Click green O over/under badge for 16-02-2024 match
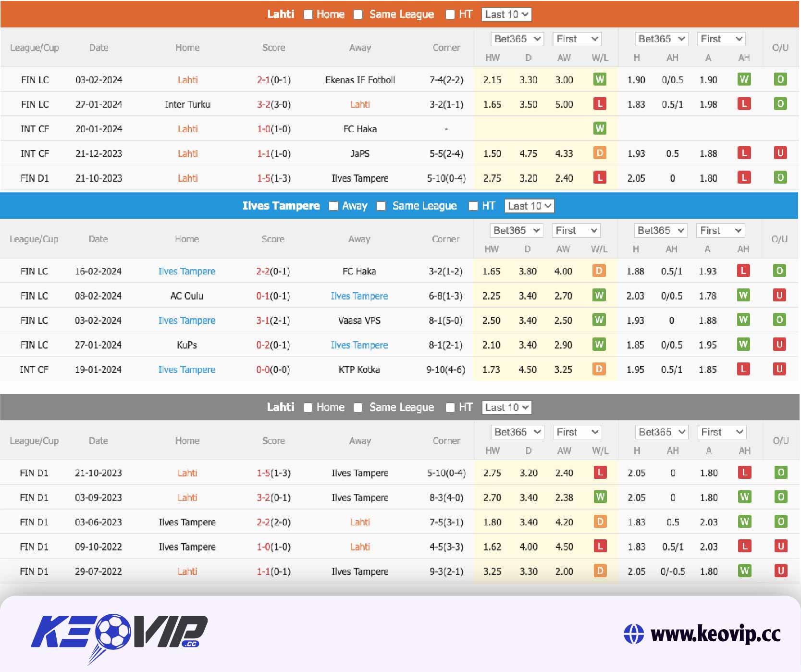The height and width of the screenshot is (672, 801). (779, 271)
